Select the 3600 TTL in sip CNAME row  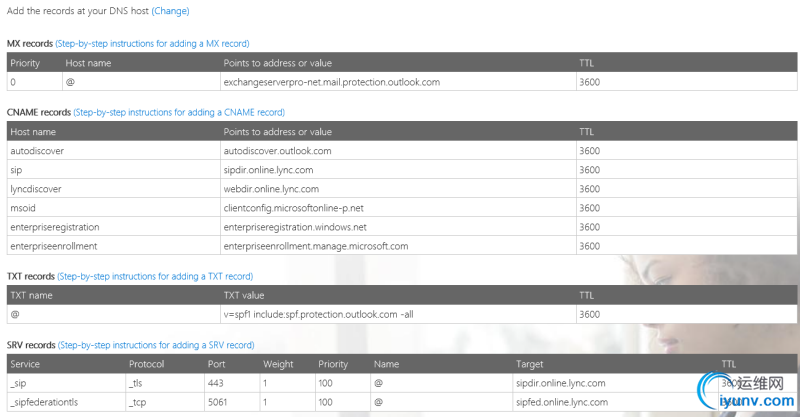590,170
